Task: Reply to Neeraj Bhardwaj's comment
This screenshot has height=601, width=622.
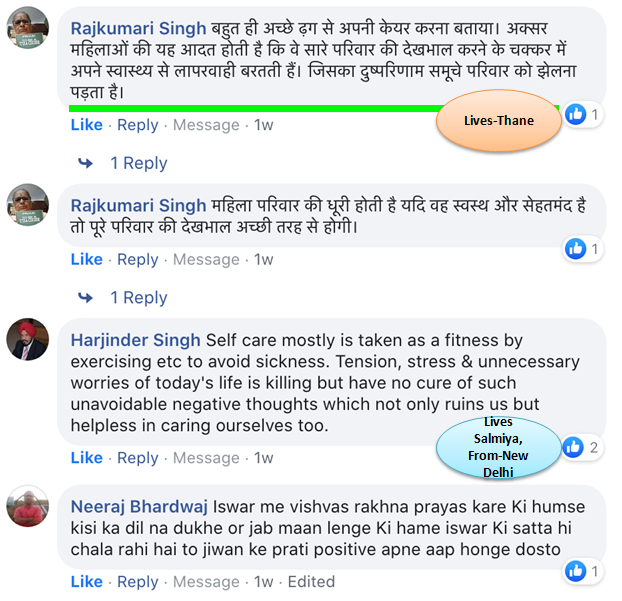Action: click(x=137, y=582)
